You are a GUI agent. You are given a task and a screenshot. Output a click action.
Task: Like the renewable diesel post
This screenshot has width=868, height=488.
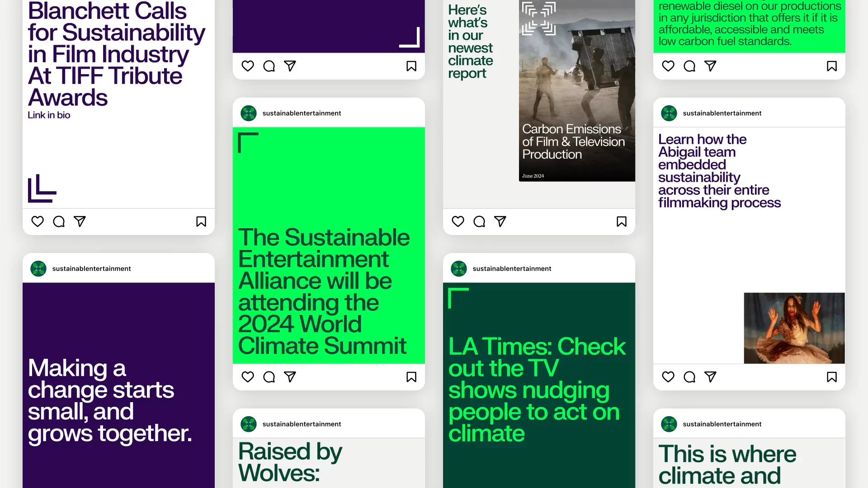[x=668, y=66]
